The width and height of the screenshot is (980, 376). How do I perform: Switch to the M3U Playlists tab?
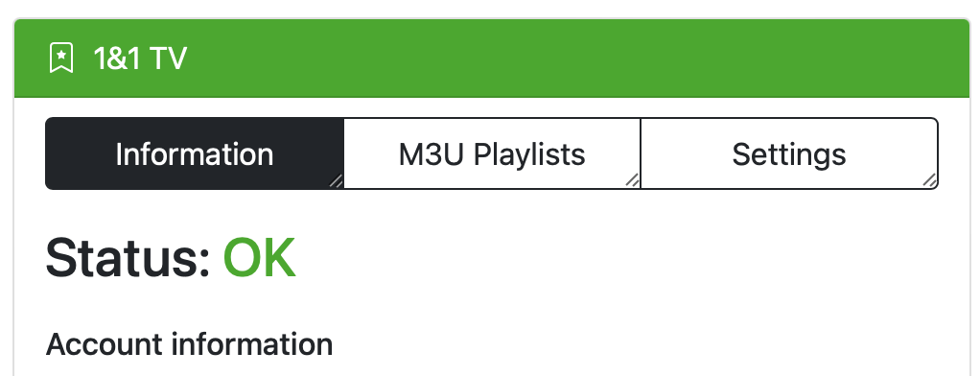492,153
